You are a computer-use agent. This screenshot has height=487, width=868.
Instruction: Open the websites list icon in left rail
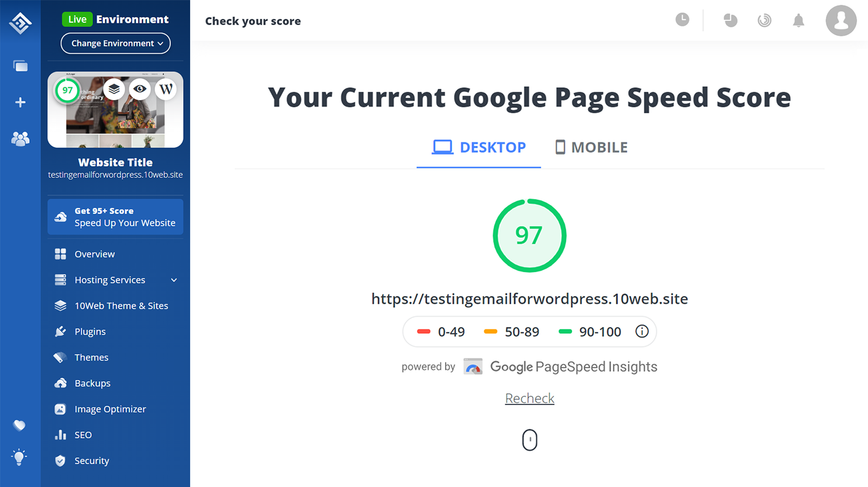click(x=20, y=66)
